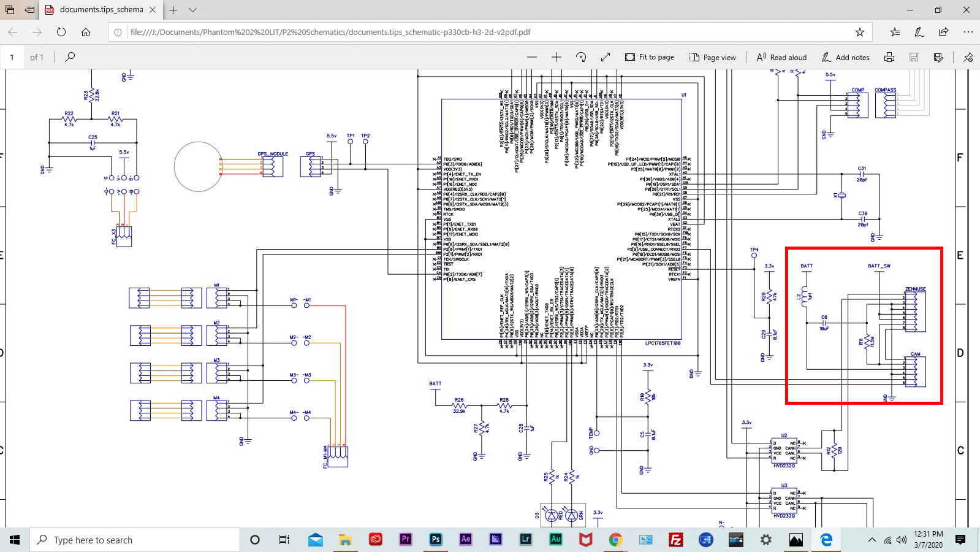This screenshot has width=980, height=552.
Task: Click Fit to page
Action: [650, 57]
